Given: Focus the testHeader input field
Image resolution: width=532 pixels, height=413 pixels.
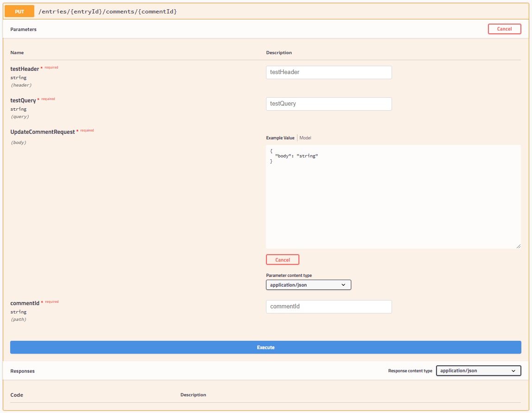Looking at the screenshot, I should (x=329, y=72).
